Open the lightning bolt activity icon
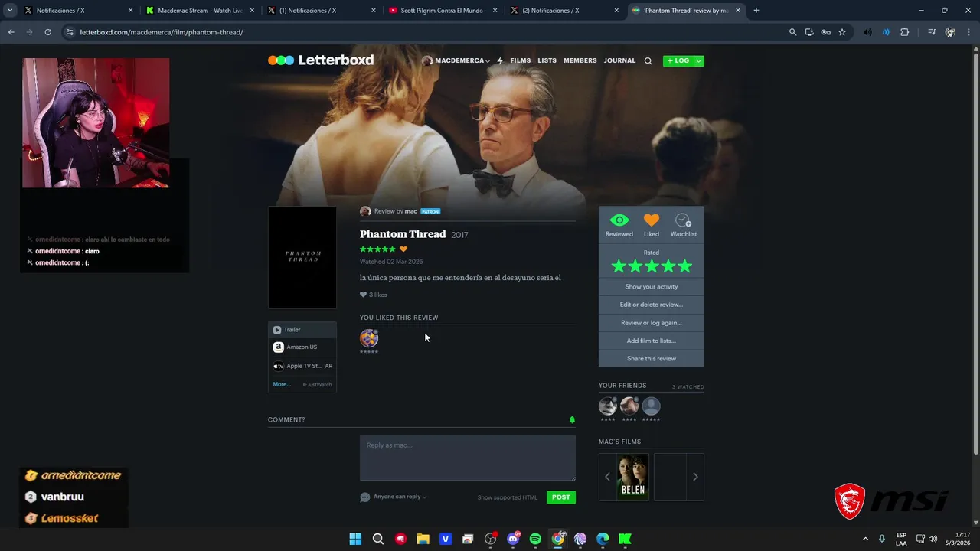The width and height of the screenshot is (980, 551). [x=500, y=60]
